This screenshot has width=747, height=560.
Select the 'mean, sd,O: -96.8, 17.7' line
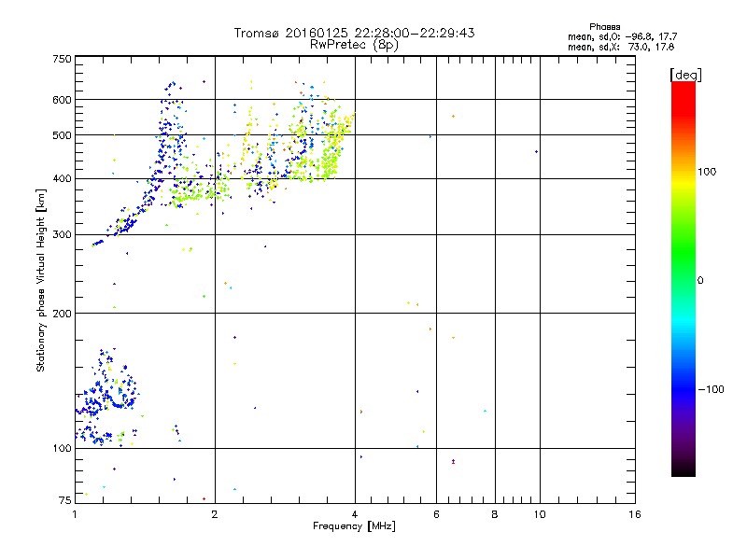click(622, 36)
